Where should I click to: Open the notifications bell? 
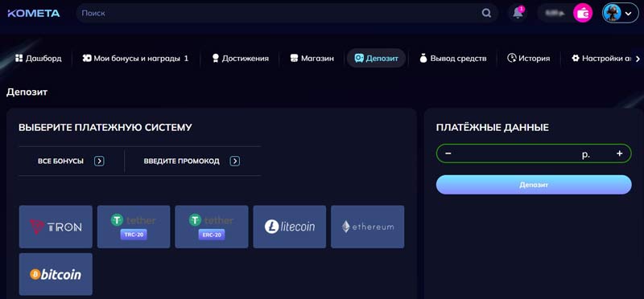pyautogui.click(x=518, y=13)
